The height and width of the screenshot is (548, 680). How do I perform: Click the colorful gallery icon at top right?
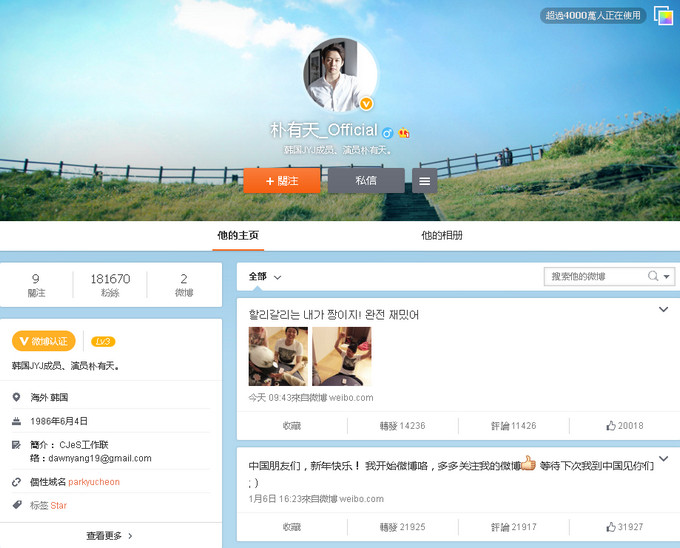663,16
